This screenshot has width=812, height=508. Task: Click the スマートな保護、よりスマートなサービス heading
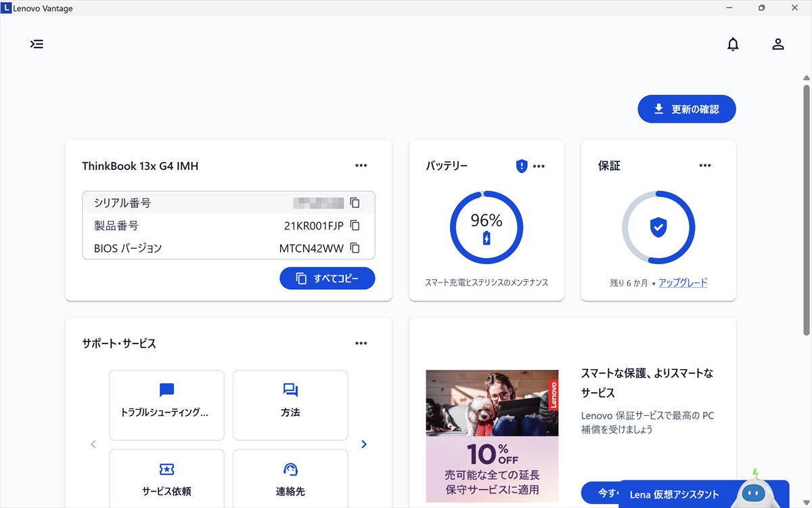click(648, 383)
